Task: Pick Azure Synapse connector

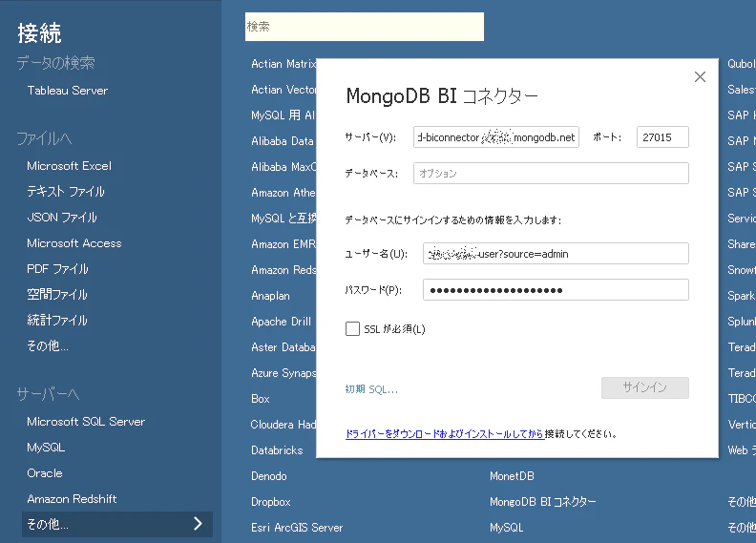Action: tap(283, 373)
